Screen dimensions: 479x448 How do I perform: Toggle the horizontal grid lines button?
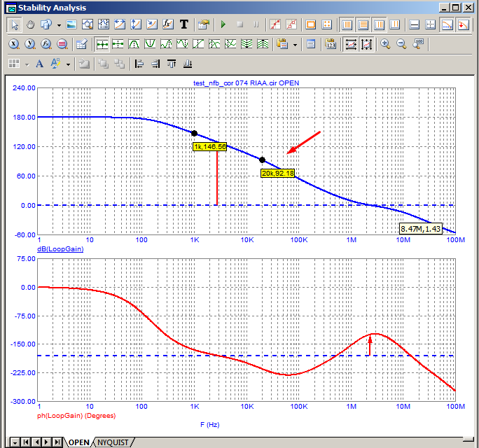363,24
